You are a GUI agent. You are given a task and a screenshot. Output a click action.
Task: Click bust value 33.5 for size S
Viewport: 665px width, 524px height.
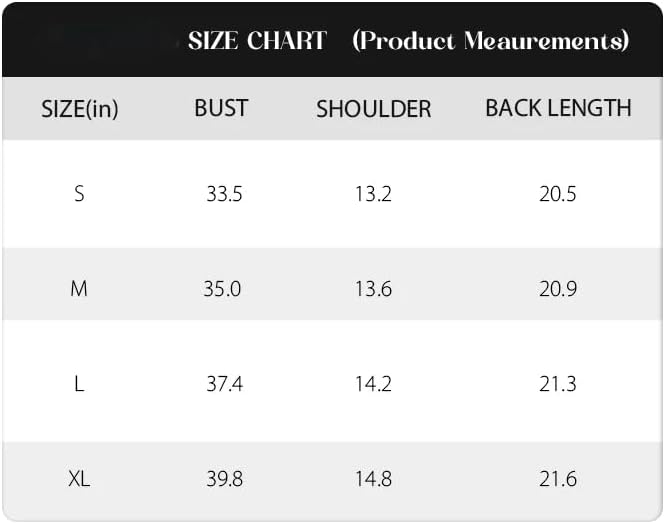coord(224,194)
